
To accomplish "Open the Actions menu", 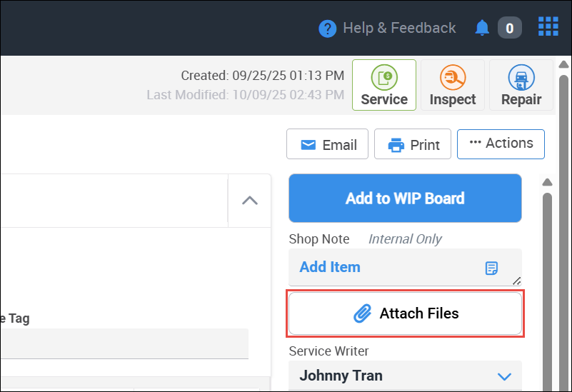I will tap(501, 144).
